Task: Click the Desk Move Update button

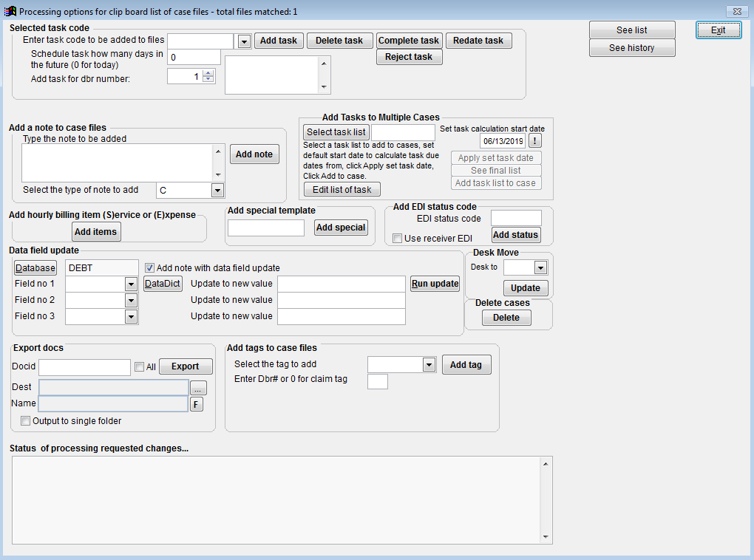Action: pyautogui.click(x=526, y=288)
